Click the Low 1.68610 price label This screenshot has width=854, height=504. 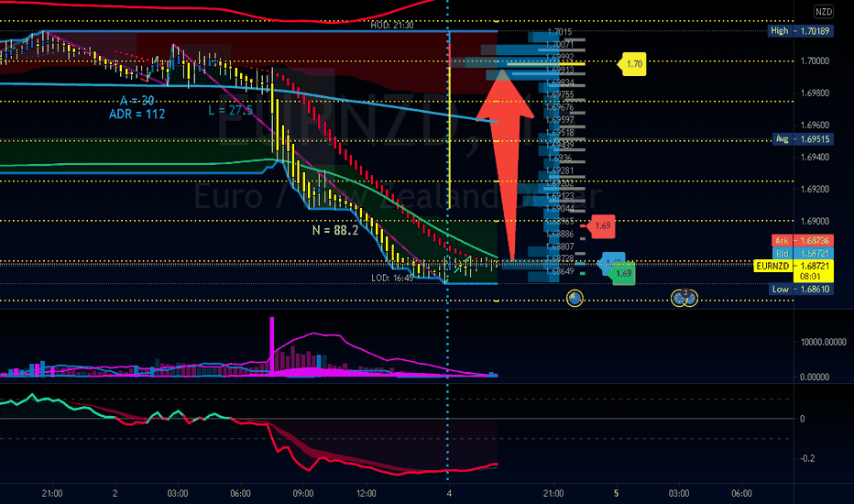click(x=801, y=290)
